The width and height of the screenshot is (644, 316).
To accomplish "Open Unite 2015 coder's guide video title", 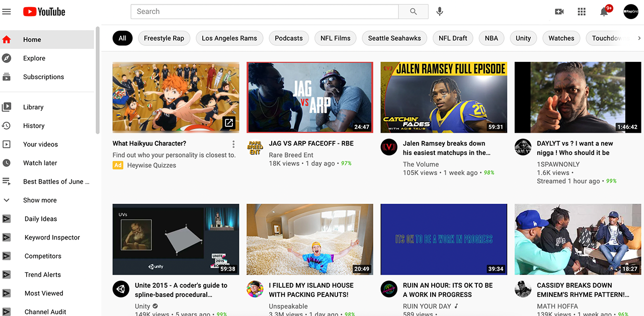I will (x=181, y=290).
